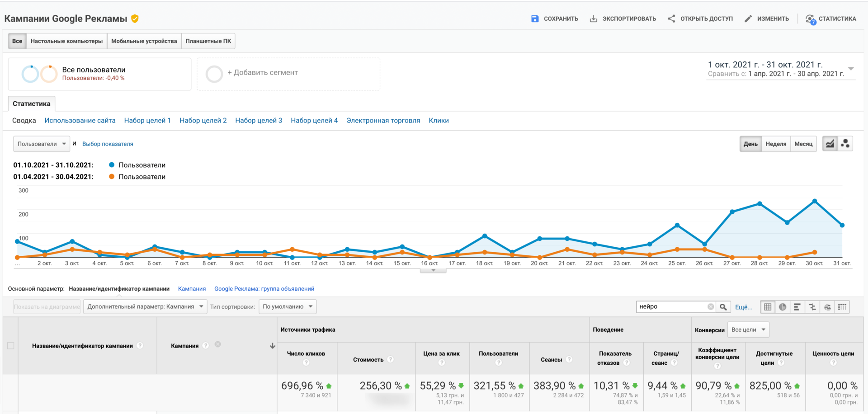The height and width of the screenshot is (414, 868).
Task: Filter by Настольные компьютеры
Action: click(x=66, y=41)
